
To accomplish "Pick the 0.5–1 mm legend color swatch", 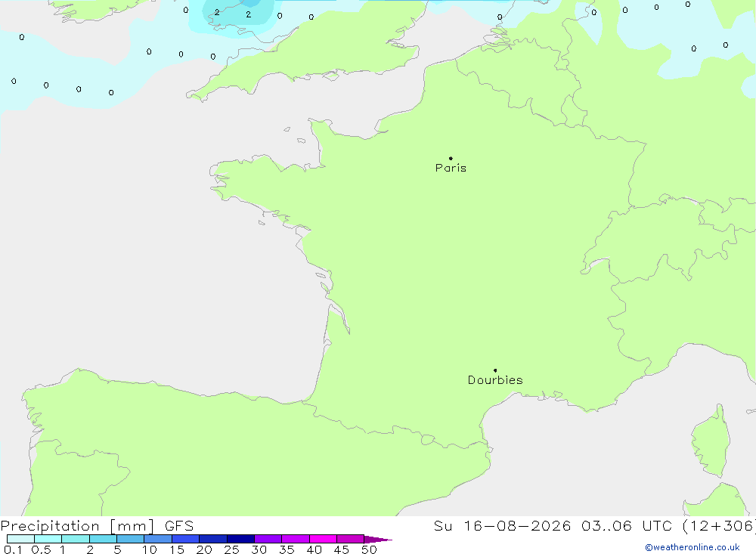I will [48, 539].
